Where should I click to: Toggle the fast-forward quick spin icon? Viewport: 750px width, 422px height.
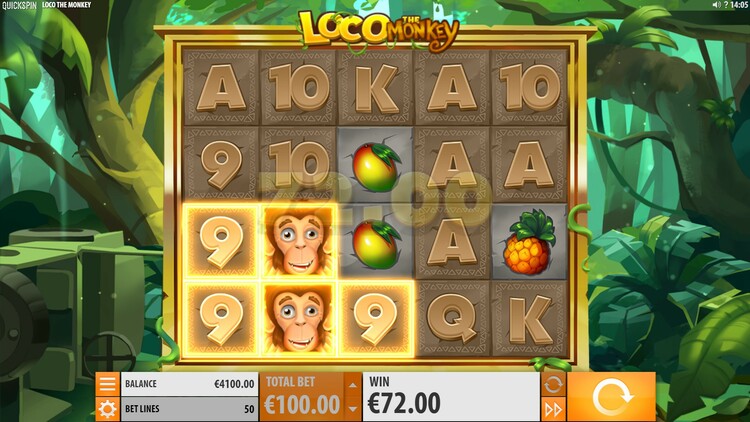pos(553,410)
